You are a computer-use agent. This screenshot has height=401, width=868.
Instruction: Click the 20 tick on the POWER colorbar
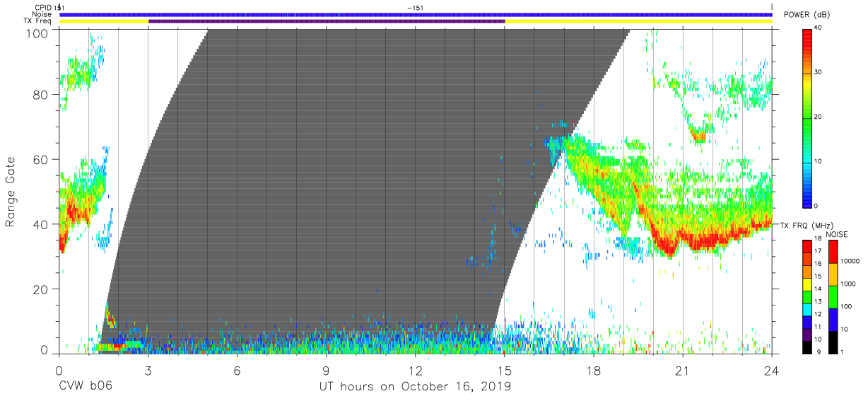(819, 117)
